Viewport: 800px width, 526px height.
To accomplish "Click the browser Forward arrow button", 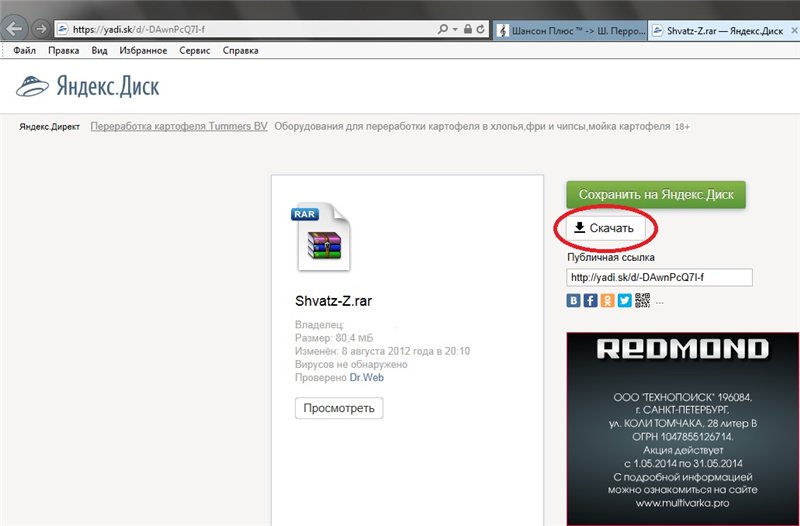I will tap(40, 28).
